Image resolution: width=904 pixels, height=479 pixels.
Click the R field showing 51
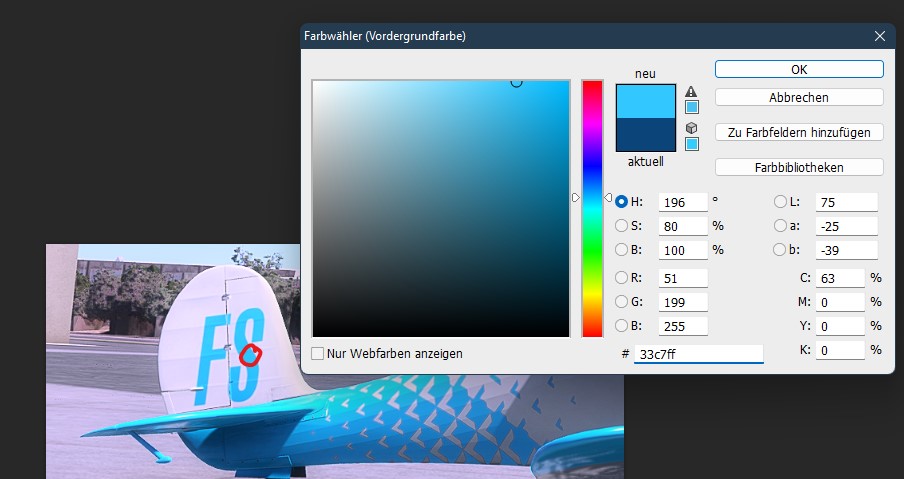[683, 278]
